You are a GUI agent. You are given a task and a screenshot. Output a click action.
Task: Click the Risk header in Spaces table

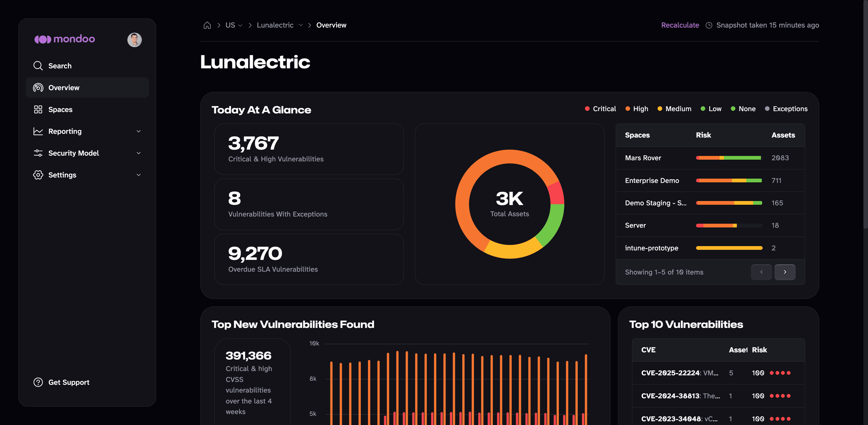coord(703,135)
